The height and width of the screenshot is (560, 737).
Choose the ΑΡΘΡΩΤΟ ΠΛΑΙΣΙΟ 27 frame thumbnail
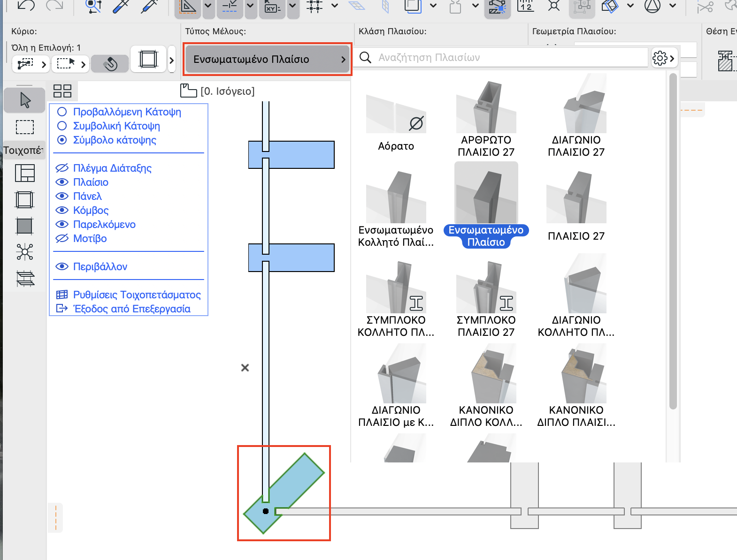486,108
